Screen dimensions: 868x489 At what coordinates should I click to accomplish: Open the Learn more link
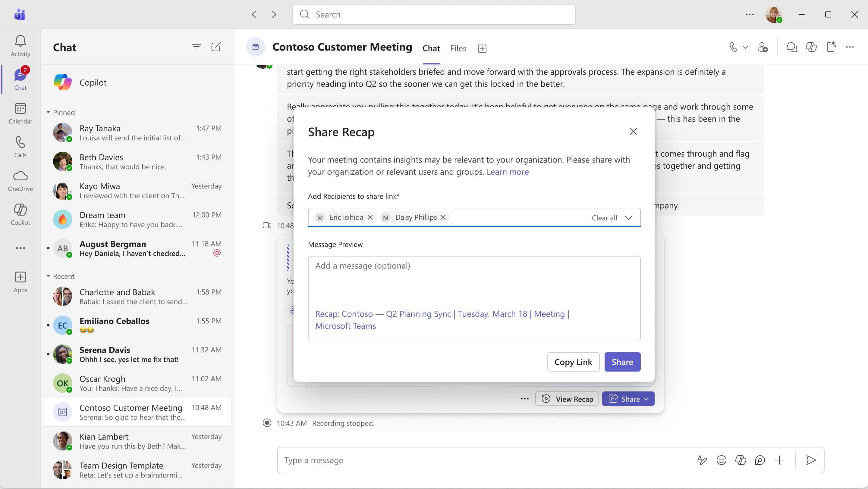pos(508,172)
